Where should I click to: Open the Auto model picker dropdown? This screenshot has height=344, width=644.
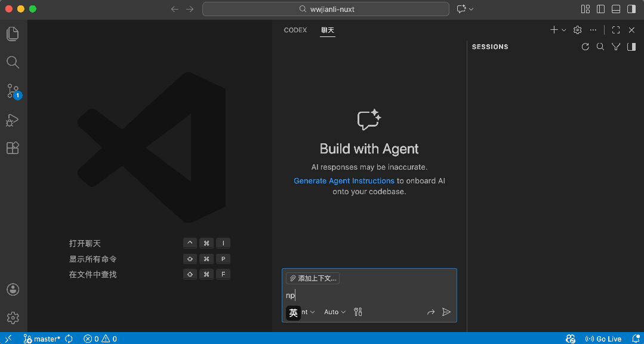click(335, 312)
